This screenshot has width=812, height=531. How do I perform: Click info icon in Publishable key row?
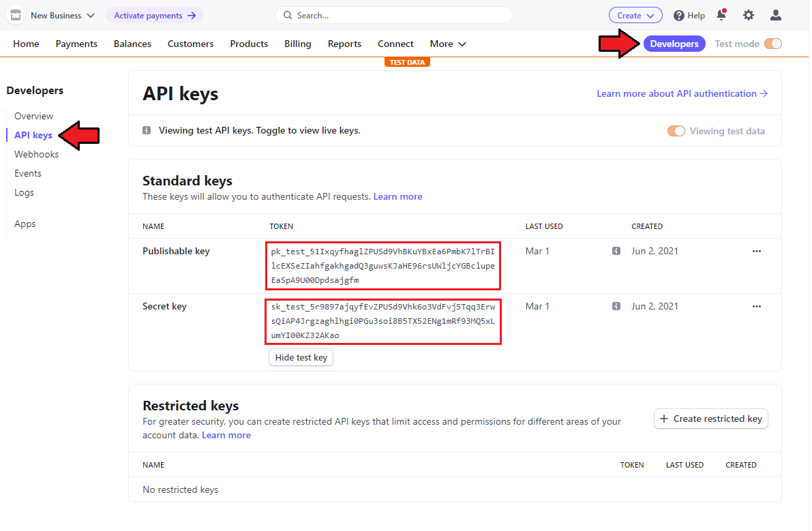point(618,252)
